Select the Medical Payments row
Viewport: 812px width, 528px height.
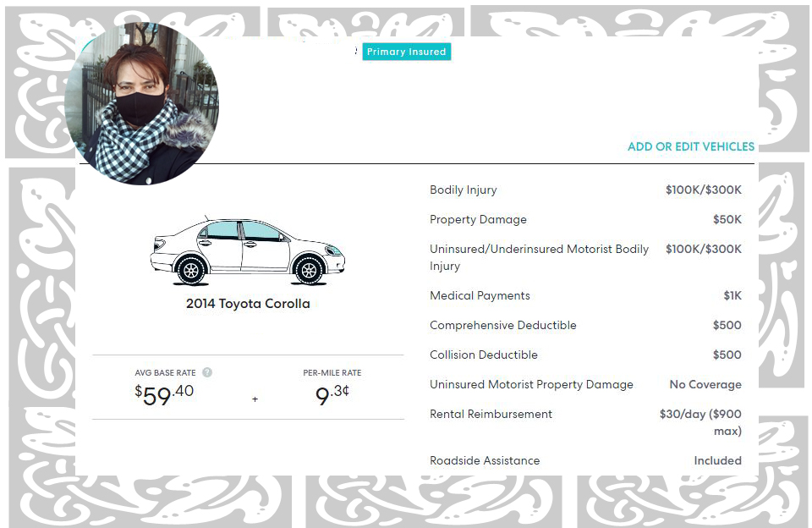pos(585,295)
